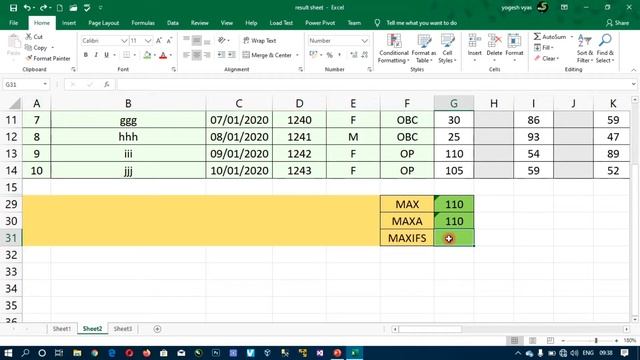Switch to Page Layout view in status bar
The image size is (640, 360).
pyautogui.click(x=532, y=340)
